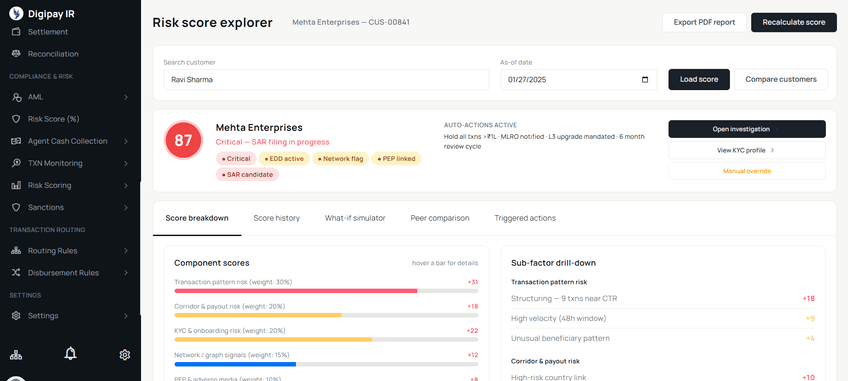Open the Triggered actions tab
Screen dimensions: 848x381
[525, 218]
